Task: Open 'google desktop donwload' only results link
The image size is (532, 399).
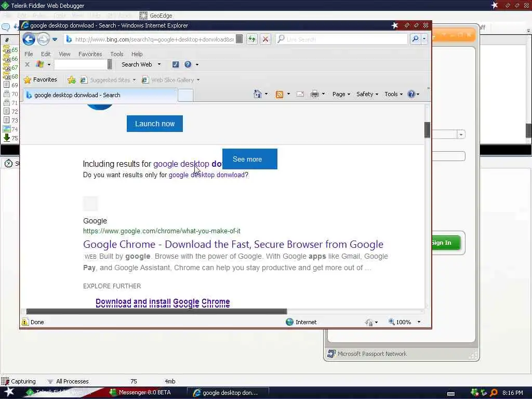Action: tap(207, 175)
